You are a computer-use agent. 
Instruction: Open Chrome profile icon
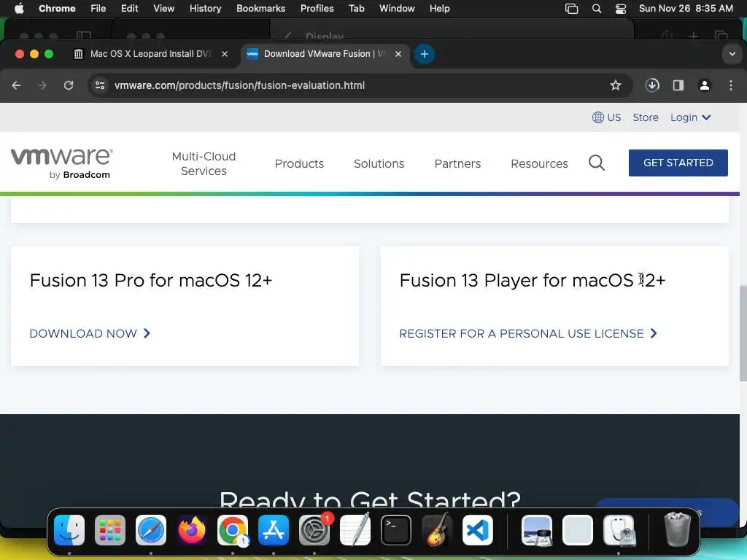tap(705, 85)
